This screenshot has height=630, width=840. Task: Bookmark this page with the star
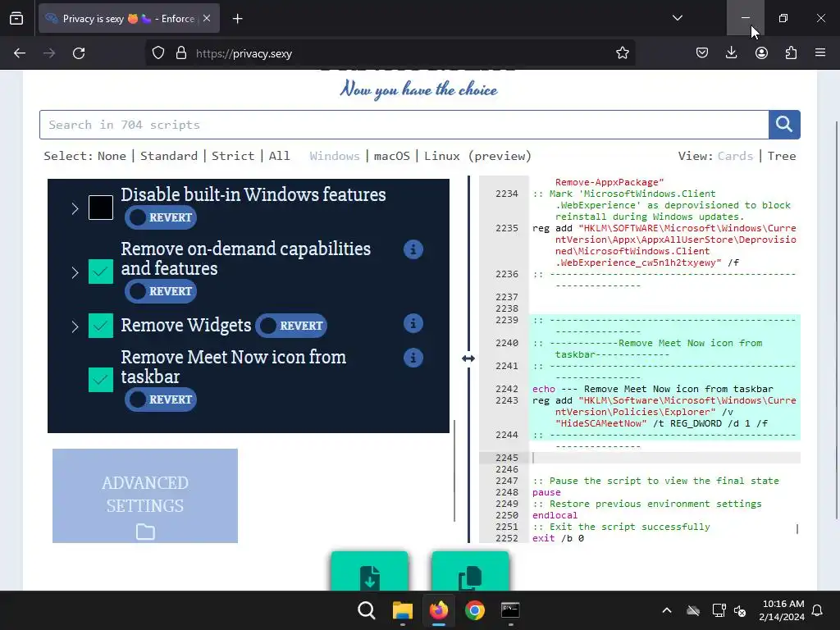tap(622, 53)
